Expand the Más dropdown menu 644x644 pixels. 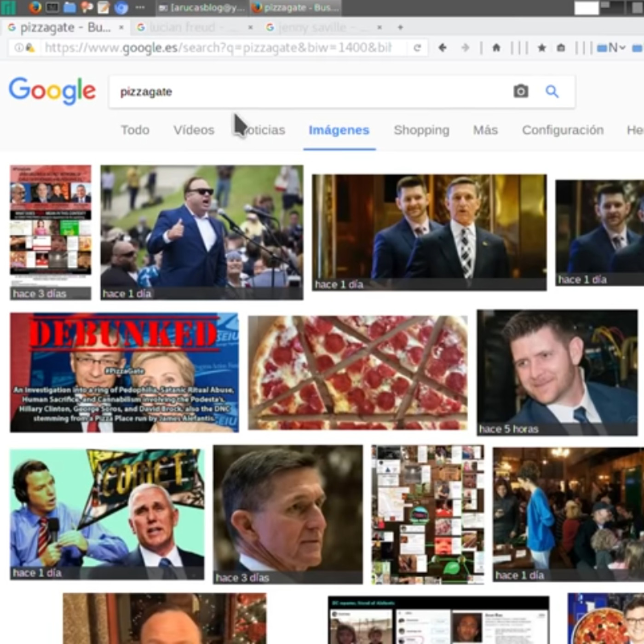(x=485, y=130)
